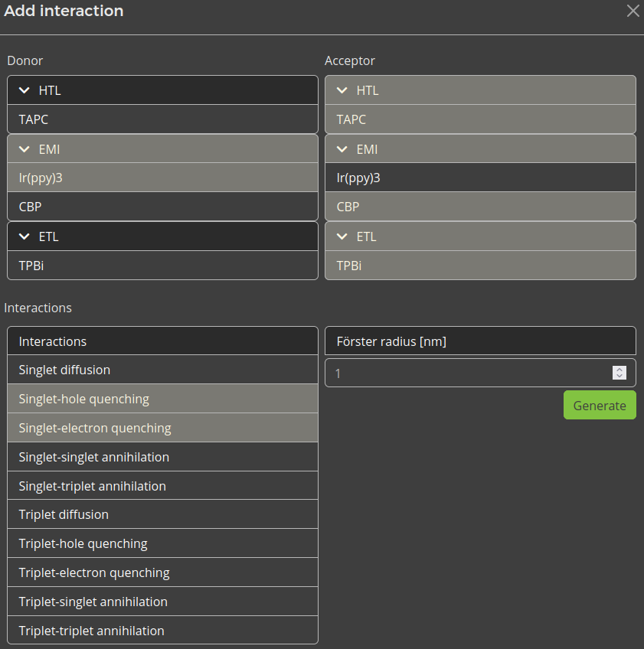The image size is (644, 649).
Task: Choose TPBi in the Donor list
Action: (x=162, y=266)
